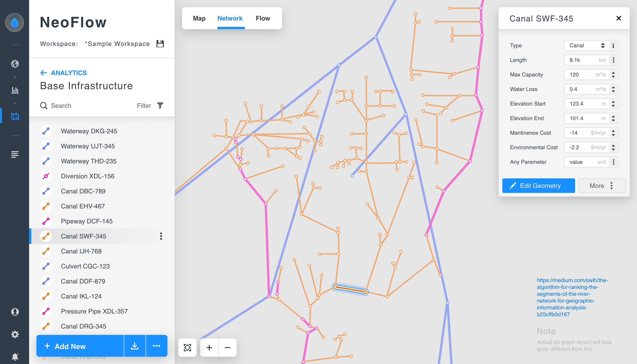The image size is (637, 364).
Task: Open notifications bell icon
Action: point(15,356)
